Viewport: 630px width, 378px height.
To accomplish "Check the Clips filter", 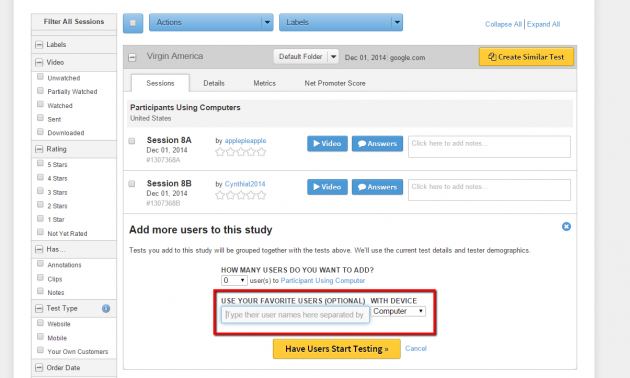I will coord(40,278).
